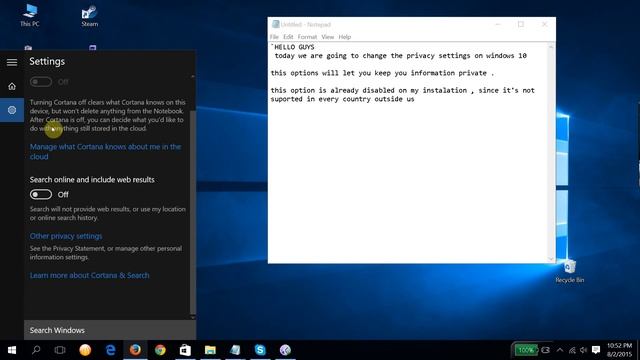Screen dimensions: 640x360
Task: Click the taskbar Search magnifier icon
Action: click(x=36, y=350)
